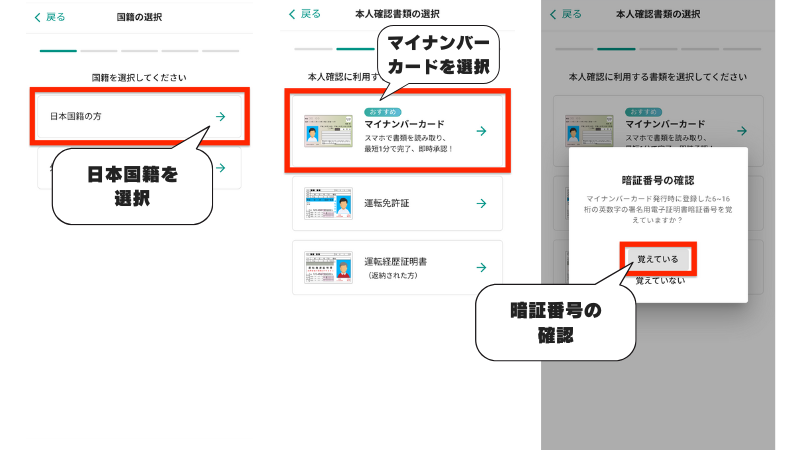This screenshot has width=800, height=450.
Task: Select the マイナンバーカード card image in middle screen
Action: click(x=331, y=132)
